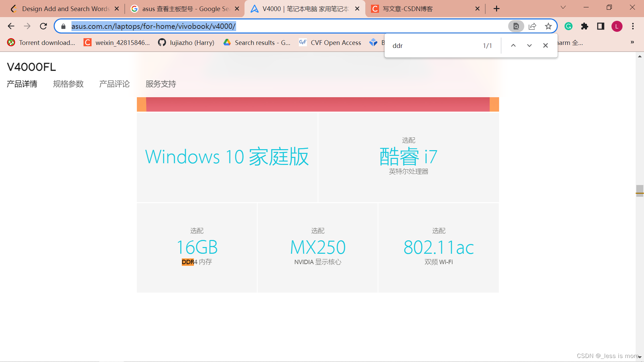Open the 服务支持 link
Screen dimensions: 644x362
click(161, 84)
